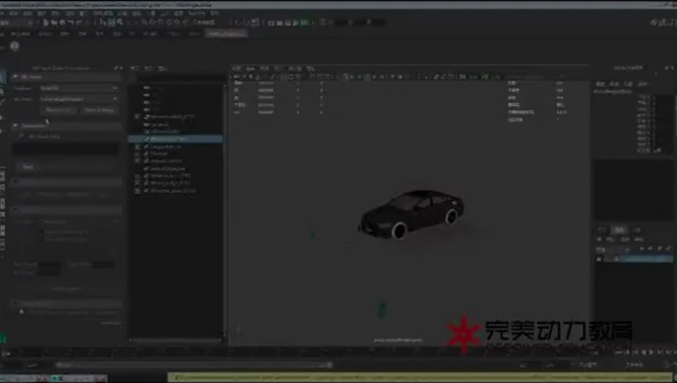The height and width of the screenshot is (383, 677).
Task: Collapse the first section in left plugin panel
Action: [15, 76]
